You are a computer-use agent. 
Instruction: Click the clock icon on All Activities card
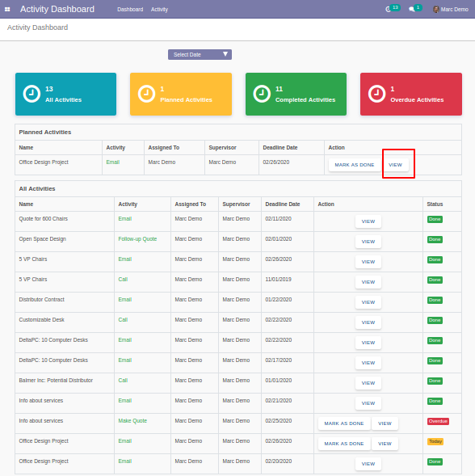click(32, 94)
